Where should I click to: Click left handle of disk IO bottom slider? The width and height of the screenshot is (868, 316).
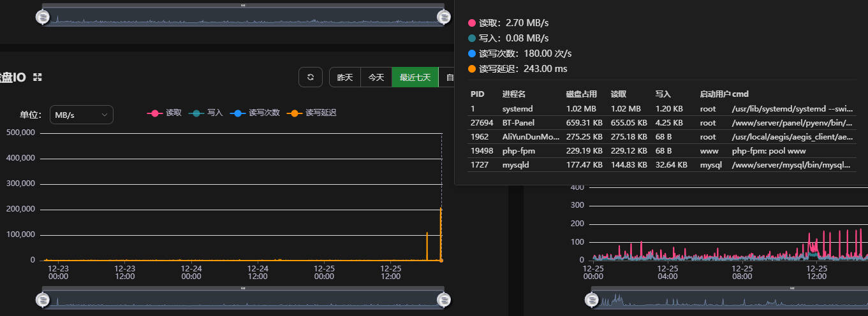click(x=43, y=299)
